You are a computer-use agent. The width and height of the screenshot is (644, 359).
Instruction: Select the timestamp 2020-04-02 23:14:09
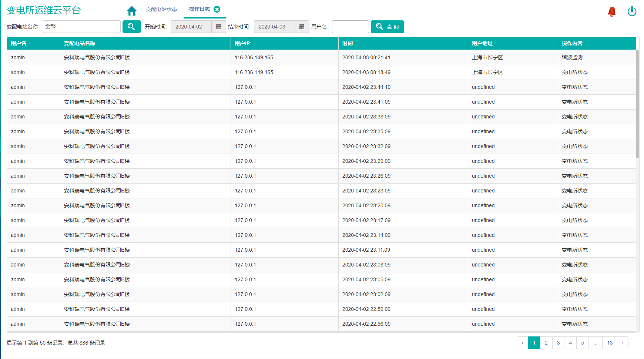click(x=366, y=235)
